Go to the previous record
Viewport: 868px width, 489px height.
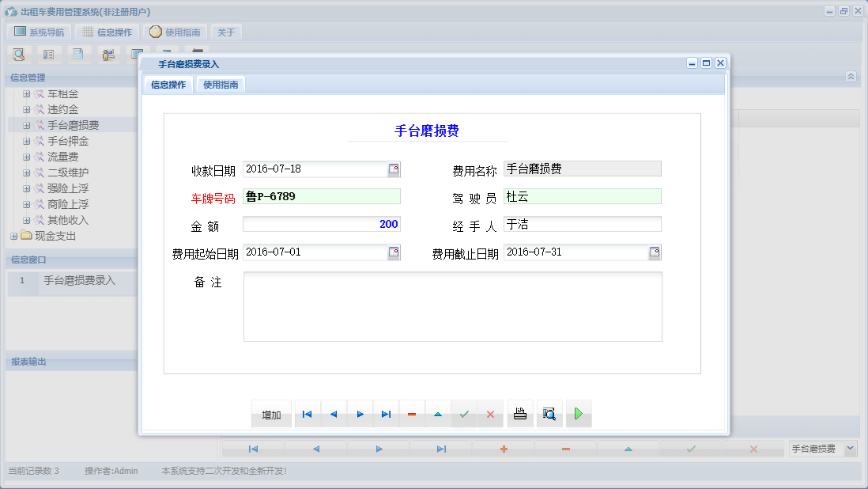(x=333, y=413)
